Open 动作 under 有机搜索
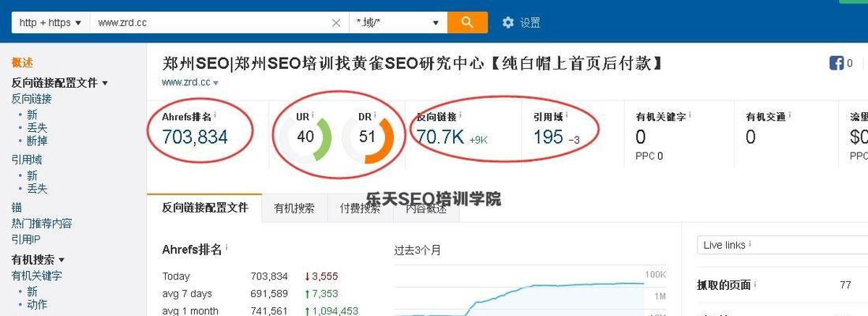 [x=37, y=304]
